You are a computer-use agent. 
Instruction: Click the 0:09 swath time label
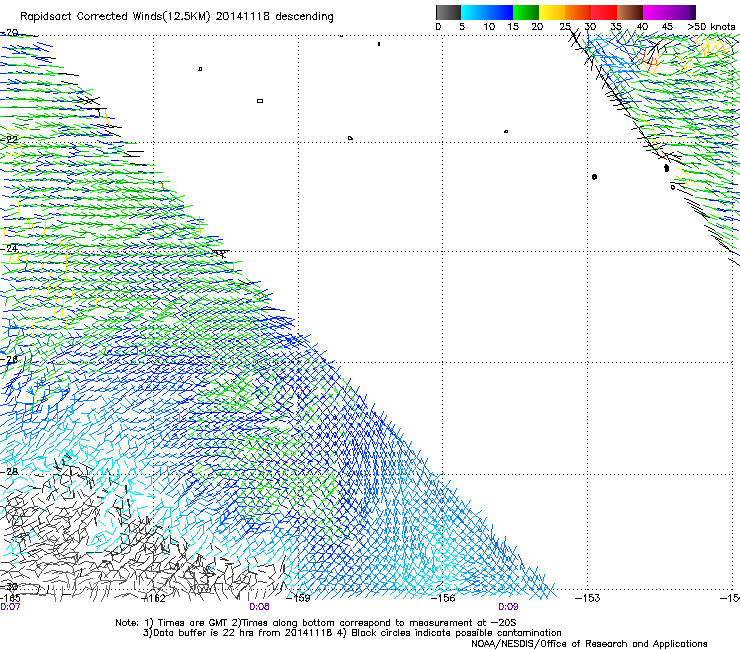pyautogui.click(x=508, y=607)
